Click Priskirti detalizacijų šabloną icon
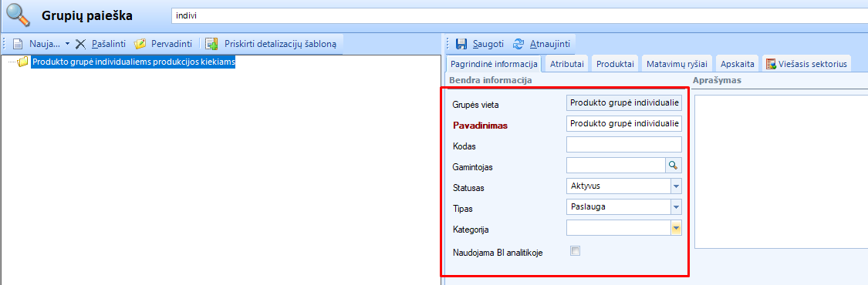This screenshot has height=285, width=868. point(211,43)
